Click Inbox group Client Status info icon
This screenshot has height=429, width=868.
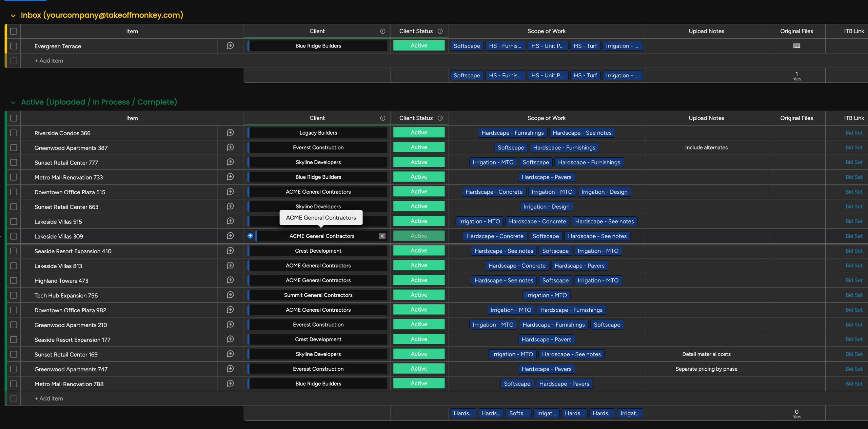click(x=440, y=31)
